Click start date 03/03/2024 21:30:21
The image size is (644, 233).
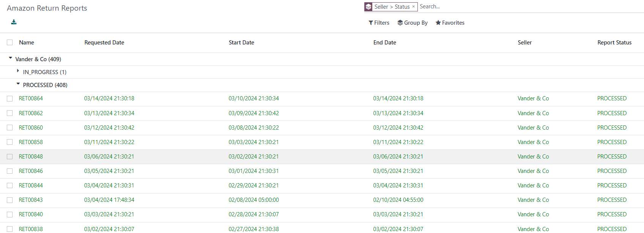(254, 142)
